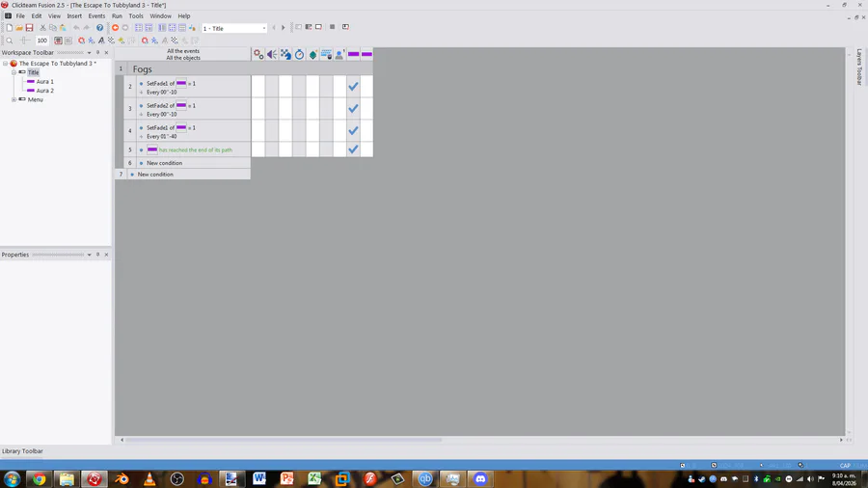Screen dimensions: 868x488
Task: Open the Tools menu
Action: (x=136, y=16)
